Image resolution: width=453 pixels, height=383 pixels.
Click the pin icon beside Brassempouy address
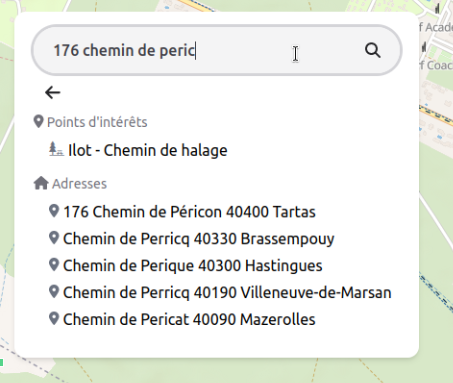click(54, 238)
